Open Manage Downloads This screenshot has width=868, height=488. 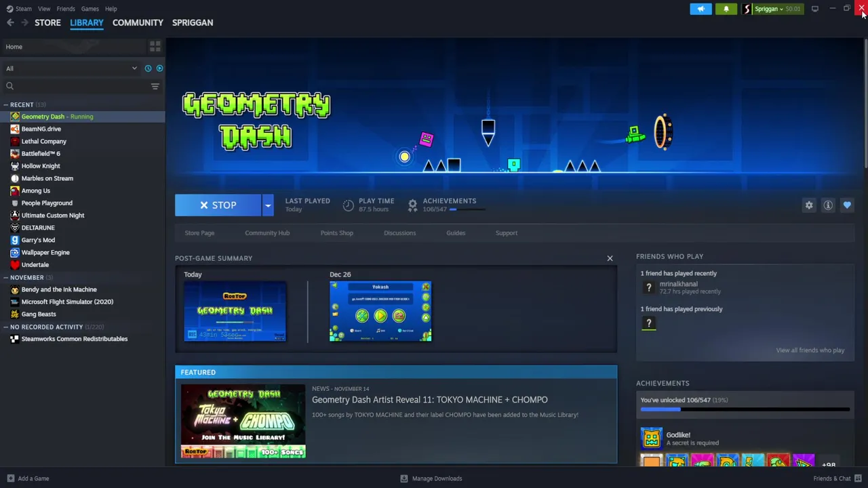tap(431, 479)
